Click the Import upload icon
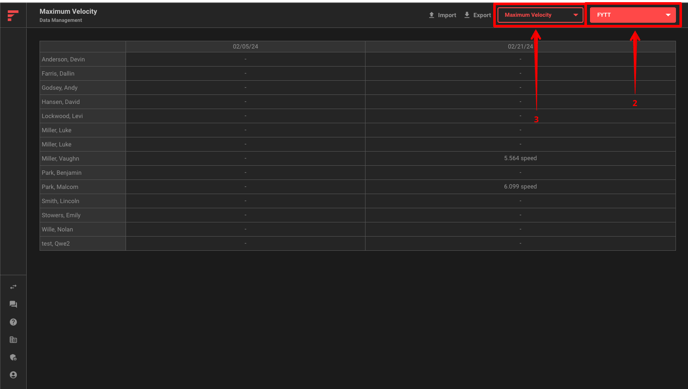Screen dimensions: 688x389 click(431, 15)
